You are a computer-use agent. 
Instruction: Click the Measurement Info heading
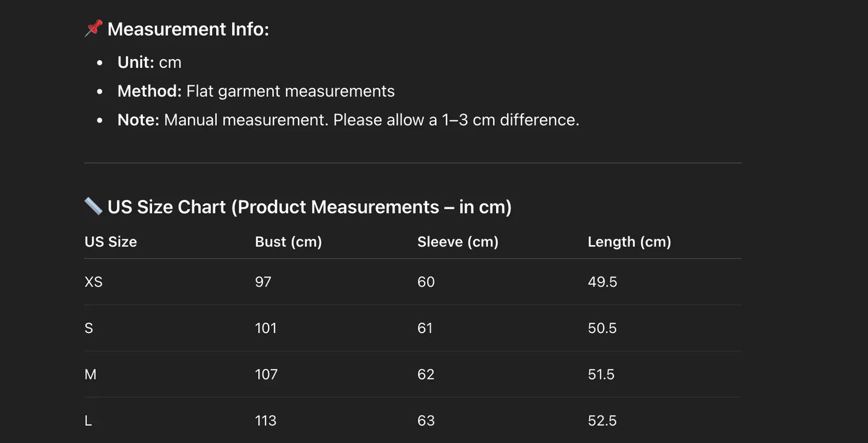pos(188,29)
